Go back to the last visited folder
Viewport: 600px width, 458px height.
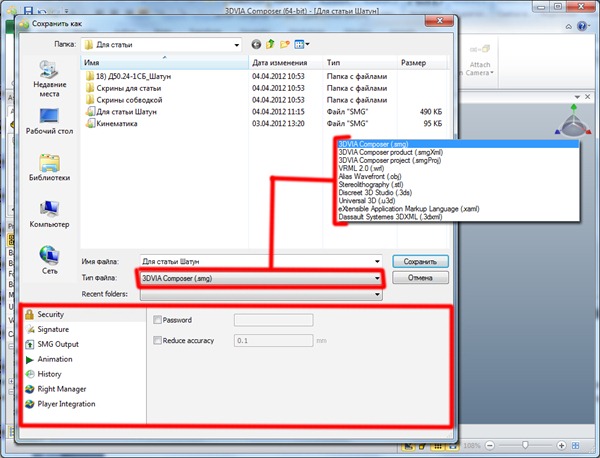(256, 45)
